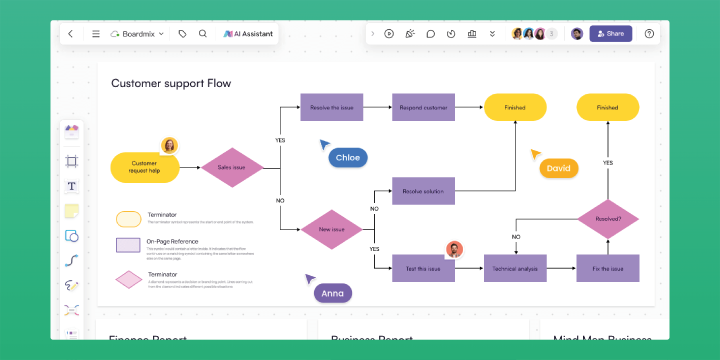
Task: Select the Shapes tool in sidebar
Action: tap(71, 236)
